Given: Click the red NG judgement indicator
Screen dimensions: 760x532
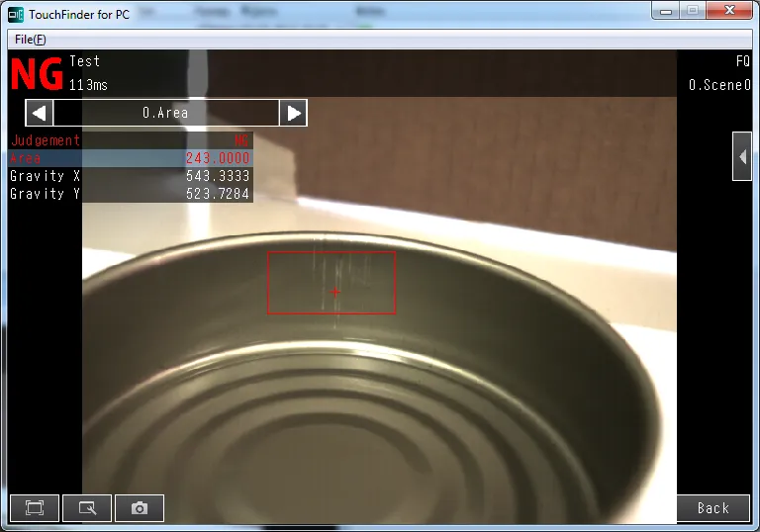Looking at the screenshot, I should (37, 73).
